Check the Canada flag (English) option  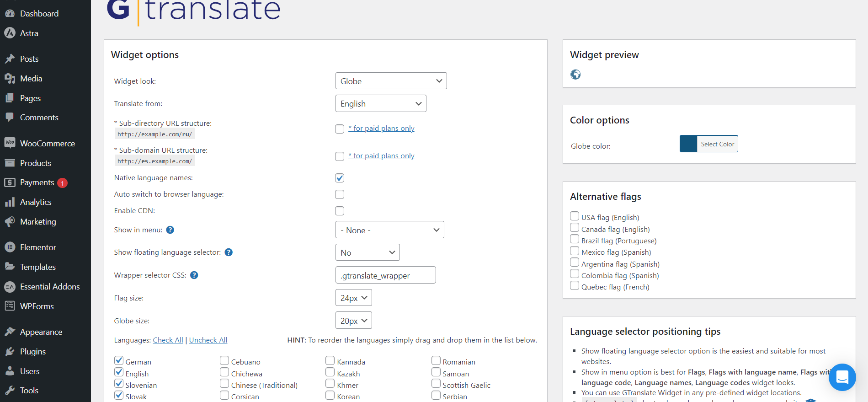[x=575, y=227]
